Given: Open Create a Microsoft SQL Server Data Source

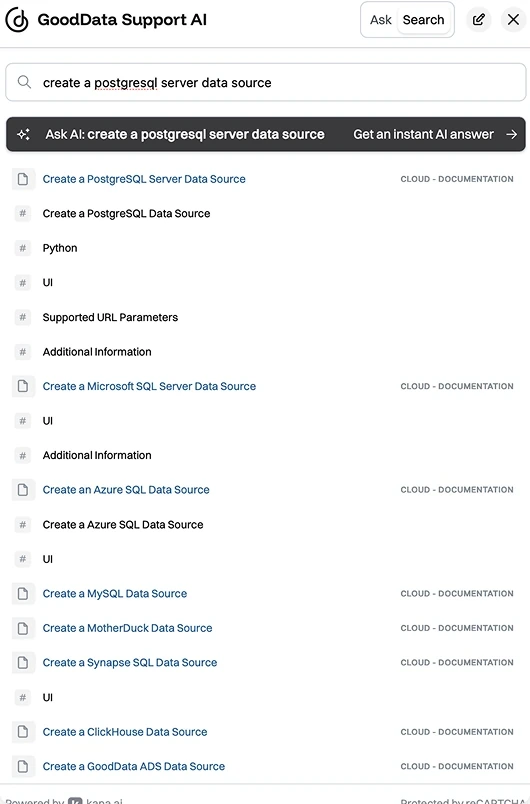Looking at the screenshot, I should (149, 386).
